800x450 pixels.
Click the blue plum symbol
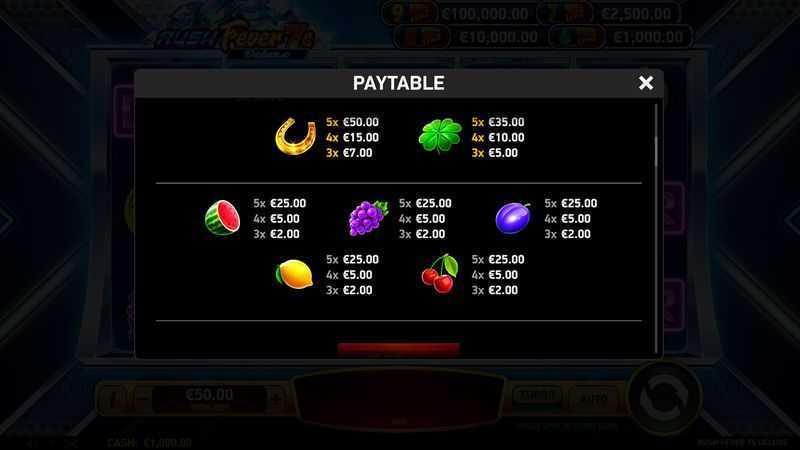[x=513, y=218]
